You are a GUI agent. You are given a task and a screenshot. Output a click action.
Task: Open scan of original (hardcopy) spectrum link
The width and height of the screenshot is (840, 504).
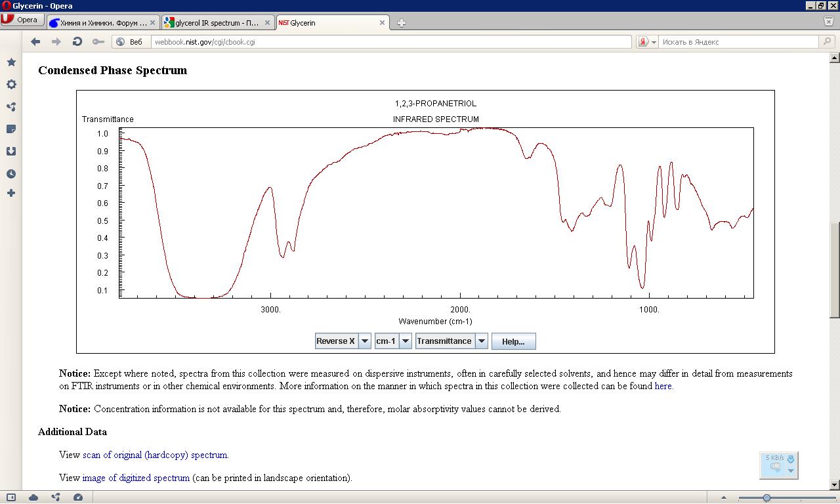pos(155,455)
